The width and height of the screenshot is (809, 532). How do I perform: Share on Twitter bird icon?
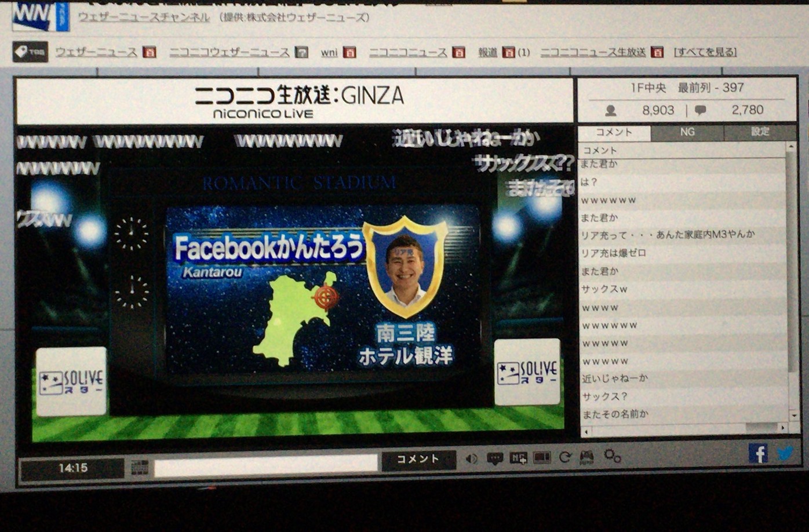785,452
